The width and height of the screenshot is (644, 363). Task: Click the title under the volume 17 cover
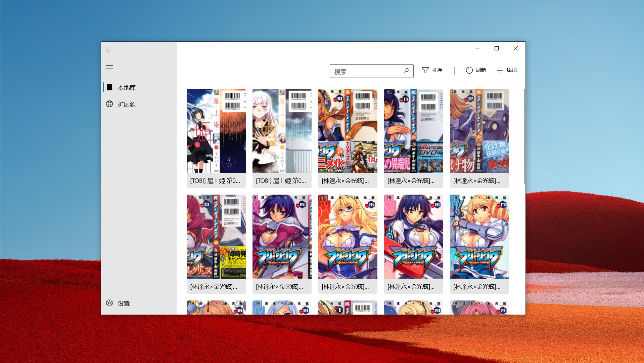pos(477,287)
